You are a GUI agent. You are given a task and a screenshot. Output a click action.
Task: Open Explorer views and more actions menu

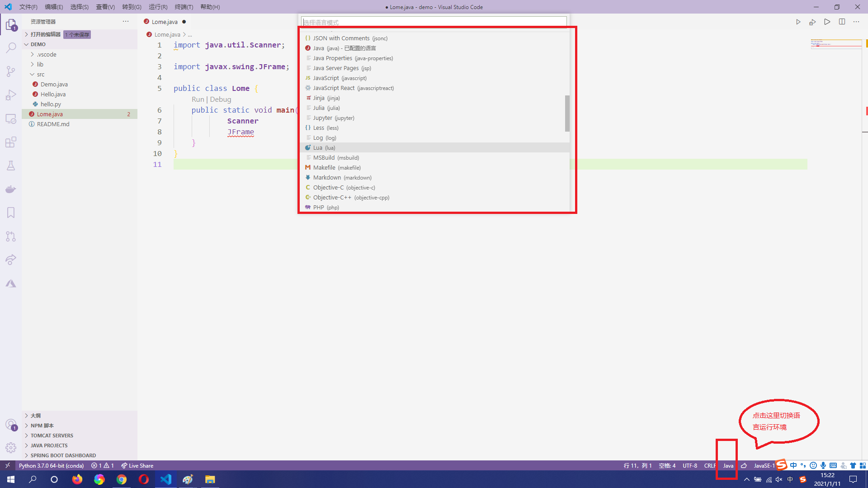point(125,21)
